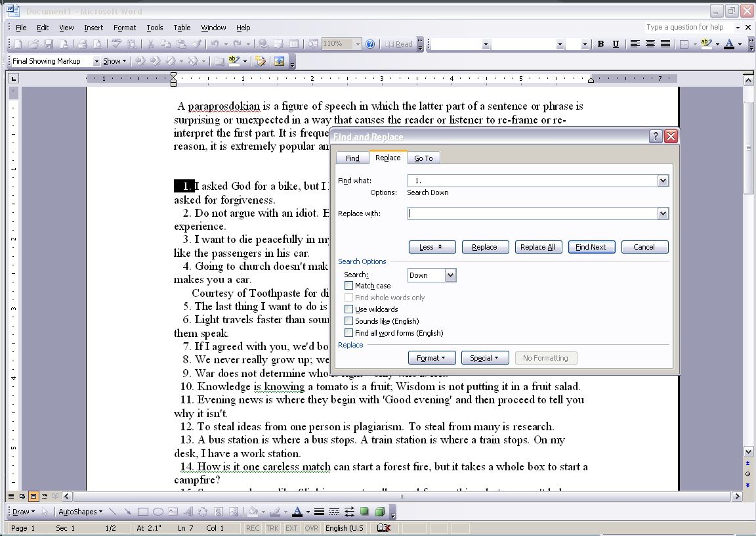The width and height of the screenshot is (756, 536).
Task: Check the Use wildcards box
Action: click(348, 309)
